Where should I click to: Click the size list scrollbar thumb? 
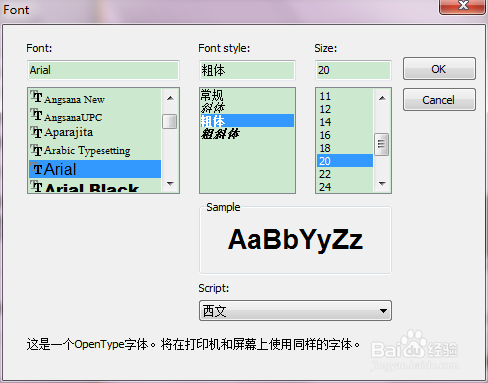pos(382,144)
